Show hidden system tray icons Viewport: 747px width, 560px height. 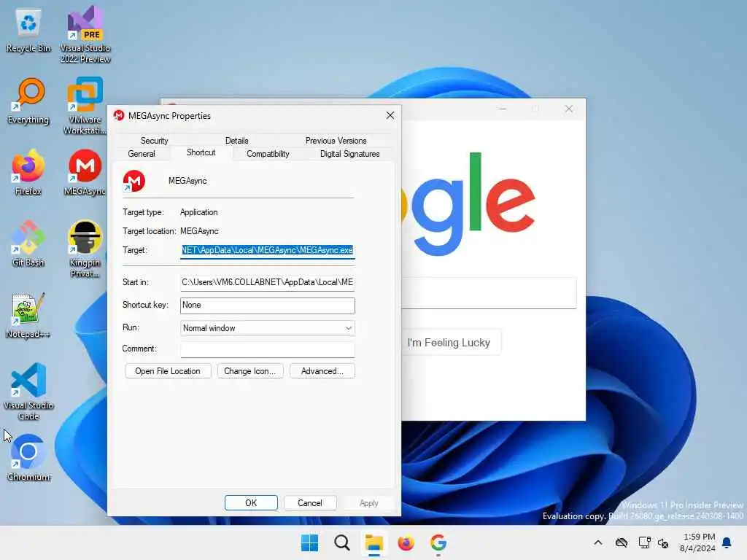(598, 542)
